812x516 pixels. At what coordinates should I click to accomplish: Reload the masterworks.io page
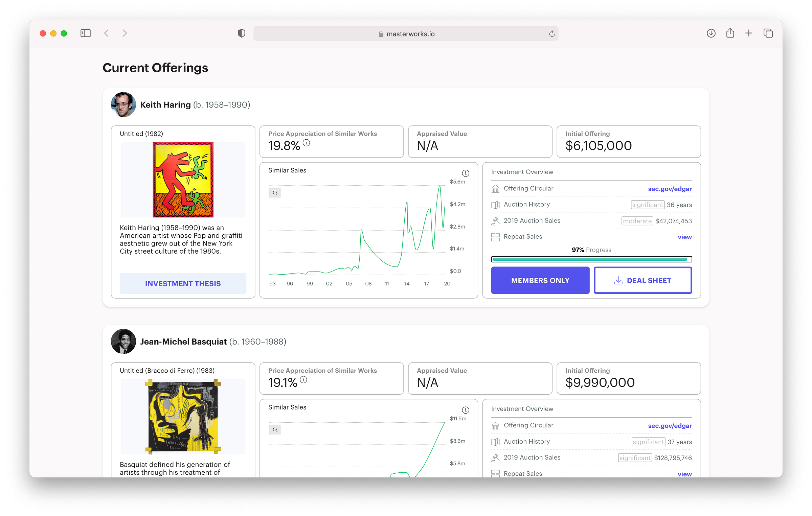point(551,34)
